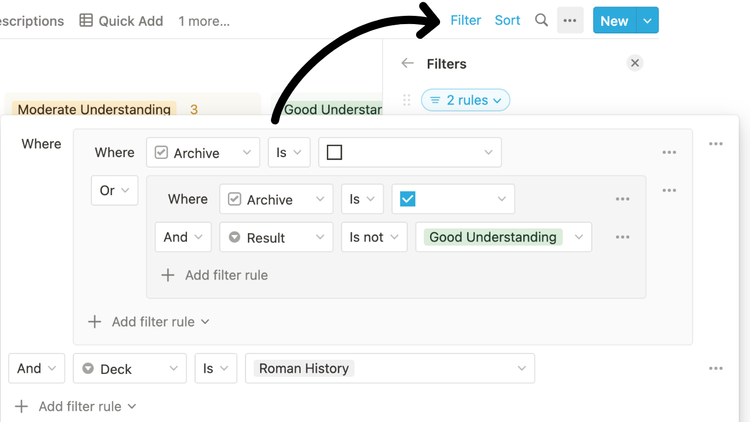Grab the drag handle beside 2 rules
Viewport: 750px width, 422px height.
coord(406,100)
